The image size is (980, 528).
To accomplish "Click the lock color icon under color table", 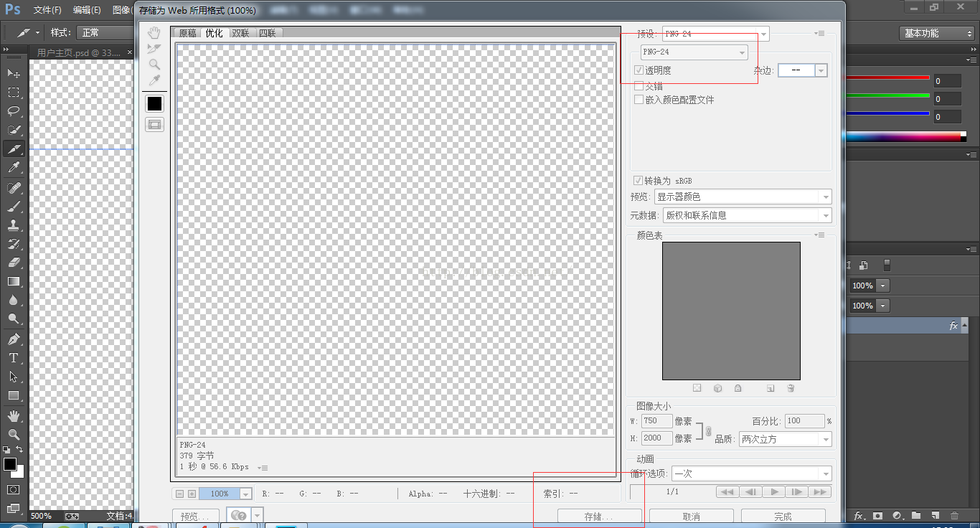I will coord(738,388).
